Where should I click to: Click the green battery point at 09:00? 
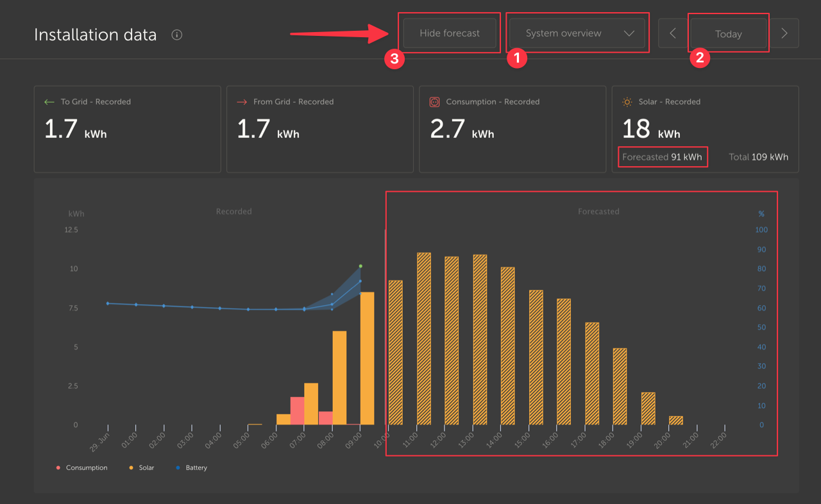point(360,265)
